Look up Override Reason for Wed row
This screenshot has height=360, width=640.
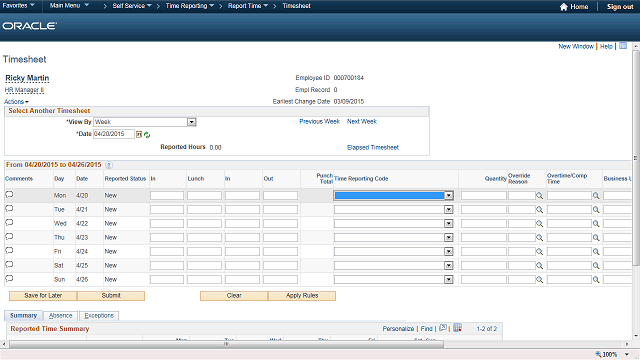540,224
